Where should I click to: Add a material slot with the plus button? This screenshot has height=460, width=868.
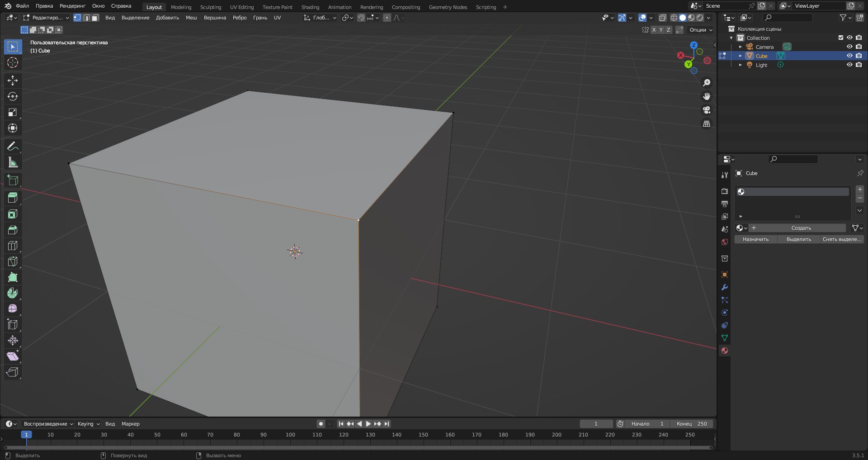[x=860, y=190]
